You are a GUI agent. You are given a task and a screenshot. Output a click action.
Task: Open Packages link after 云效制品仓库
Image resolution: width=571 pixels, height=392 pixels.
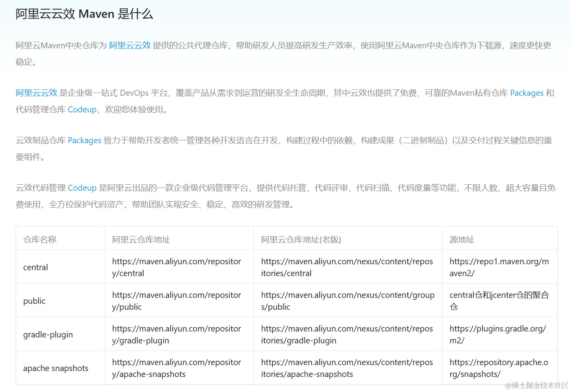click(x=85, y=140)
